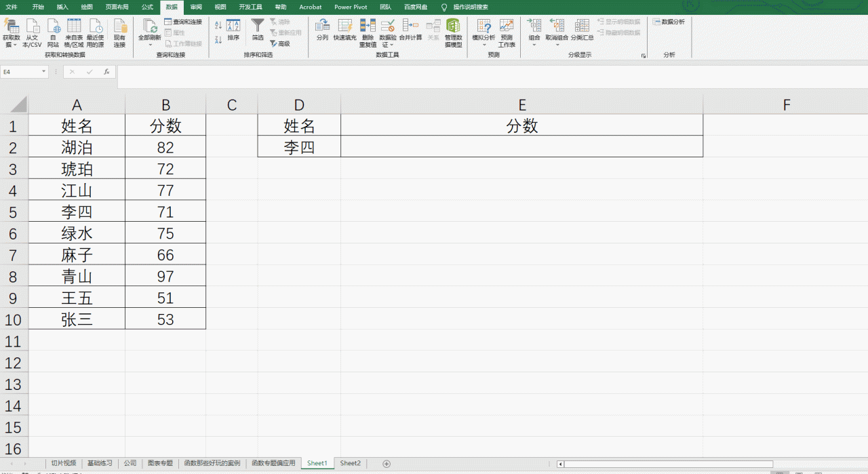Expand the Refresh All dropdown arrow
The width and height of the screenshot is (868, 474).
(x=150, y=45)
